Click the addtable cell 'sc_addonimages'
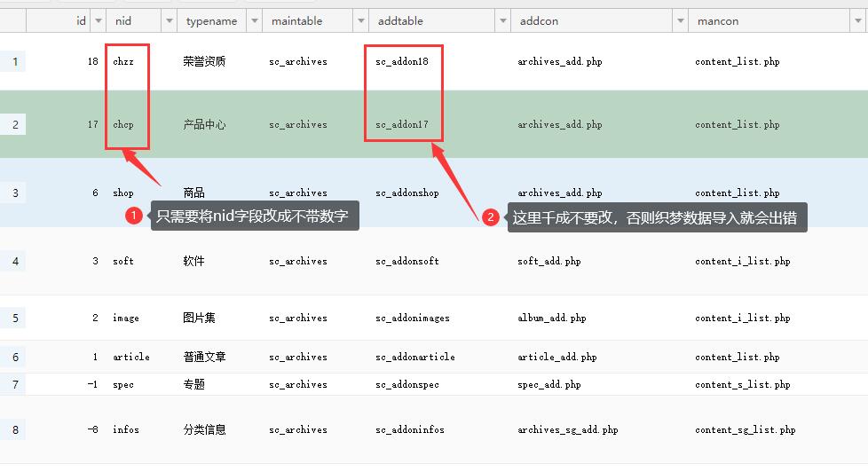 click(x=413, y=319)
